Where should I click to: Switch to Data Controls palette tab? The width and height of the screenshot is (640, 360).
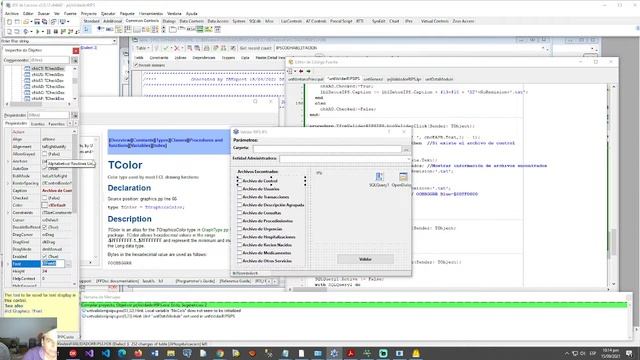pyautogui.click(x=191, y=21)
